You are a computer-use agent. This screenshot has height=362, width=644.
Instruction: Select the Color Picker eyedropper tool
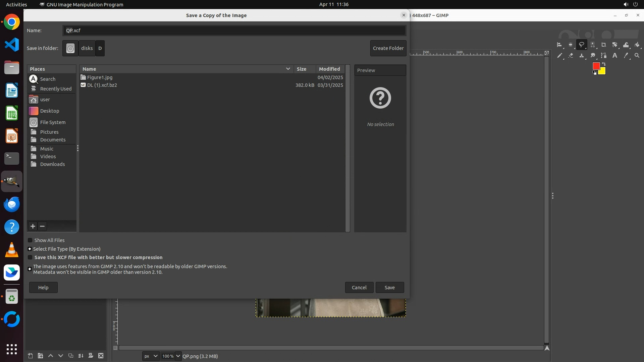[626, 56]
